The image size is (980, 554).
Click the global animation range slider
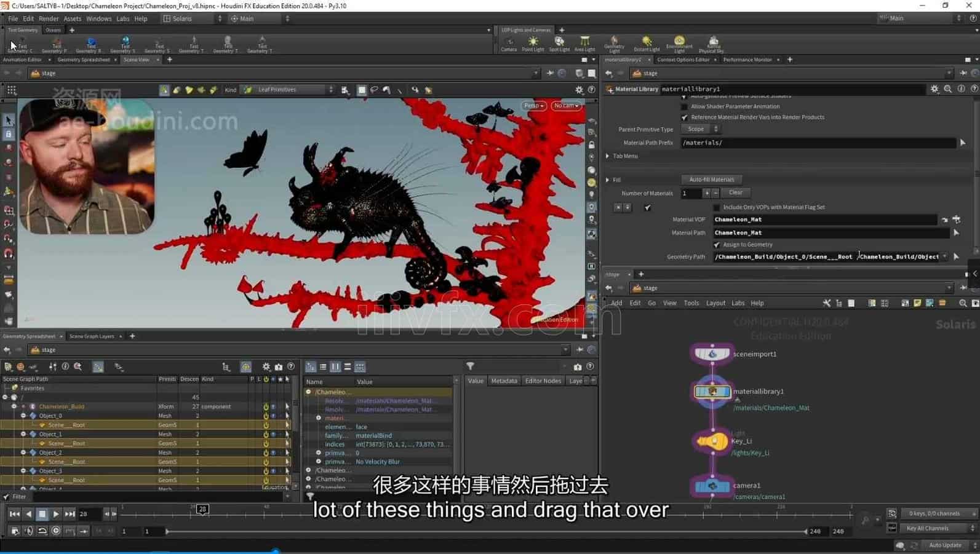(x=486, y=531)
